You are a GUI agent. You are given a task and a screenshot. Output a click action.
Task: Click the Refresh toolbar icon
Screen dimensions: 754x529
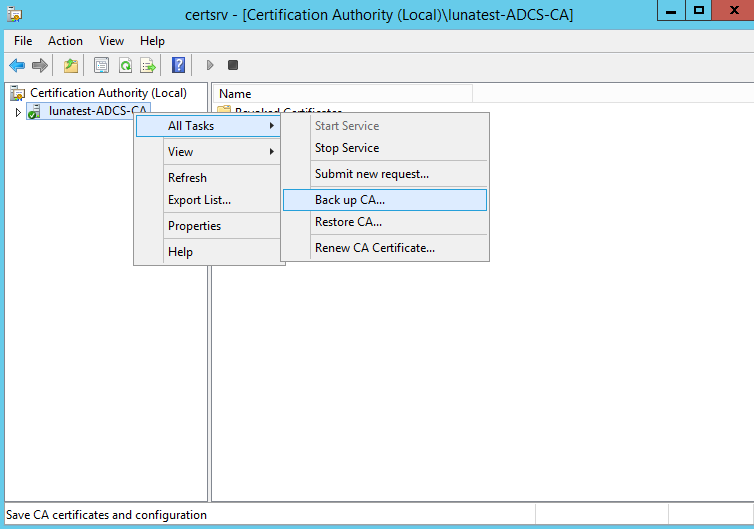tap(126, 65)
